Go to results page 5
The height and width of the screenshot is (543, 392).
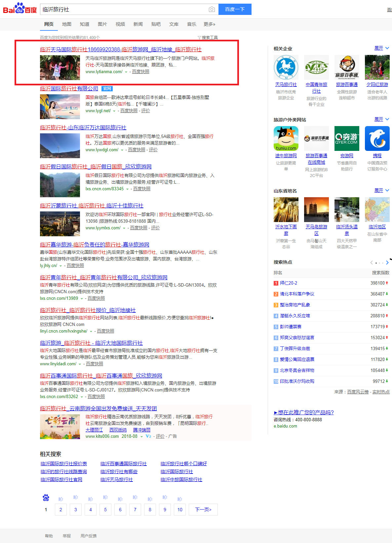tap(105, 510)
